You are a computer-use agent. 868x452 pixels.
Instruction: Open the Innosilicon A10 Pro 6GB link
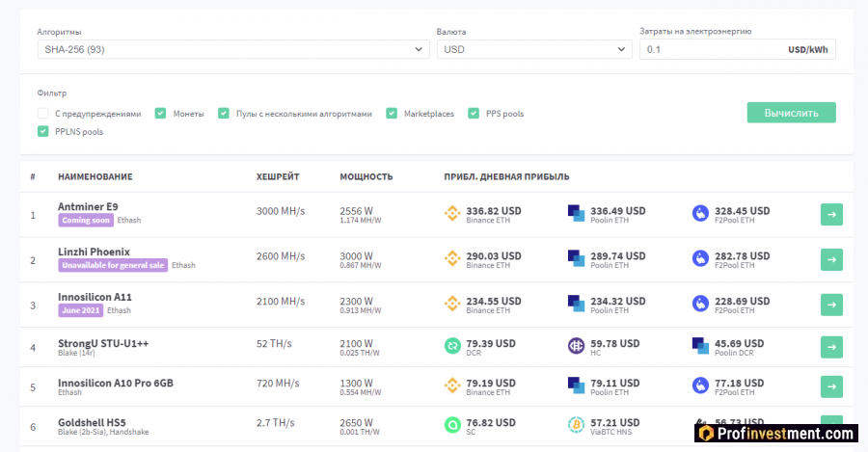pos(116,383)
